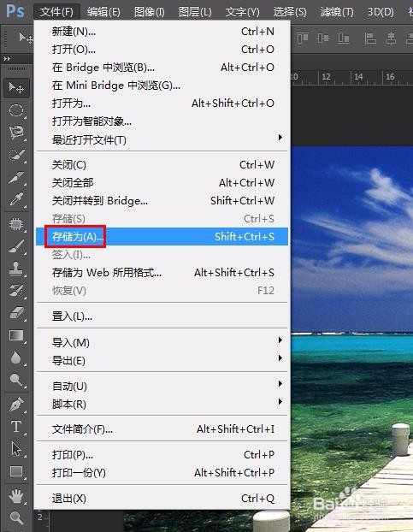The image size is (413, 532).
Task: Click align top edges icon
Action: [303, 38]
